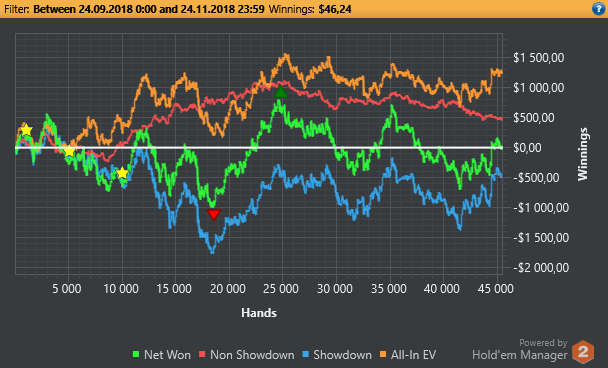Select the green upward triangle peak marker

(x=280, y=92)
